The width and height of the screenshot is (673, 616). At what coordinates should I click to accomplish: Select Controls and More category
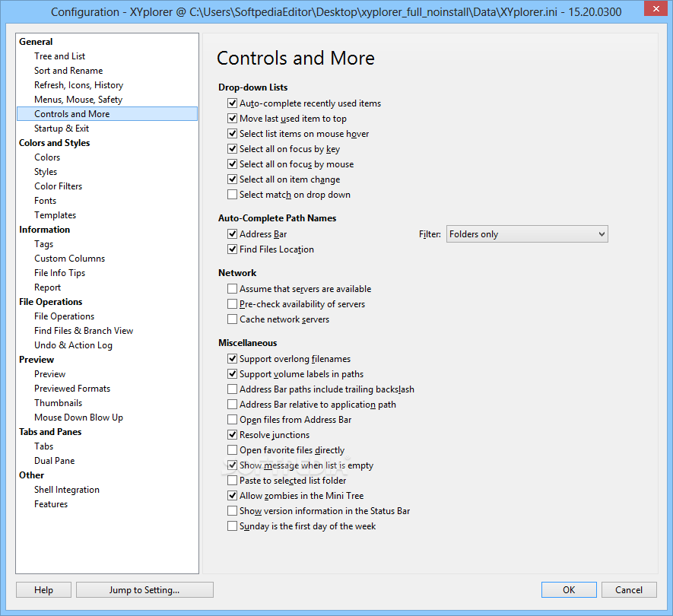(107, 114)
